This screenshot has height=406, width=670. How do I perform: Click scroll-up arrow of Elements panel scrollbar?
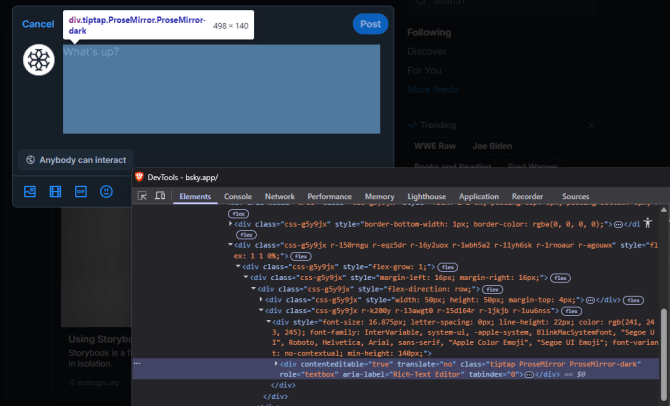pyautogui.click(x=664, y=210)
